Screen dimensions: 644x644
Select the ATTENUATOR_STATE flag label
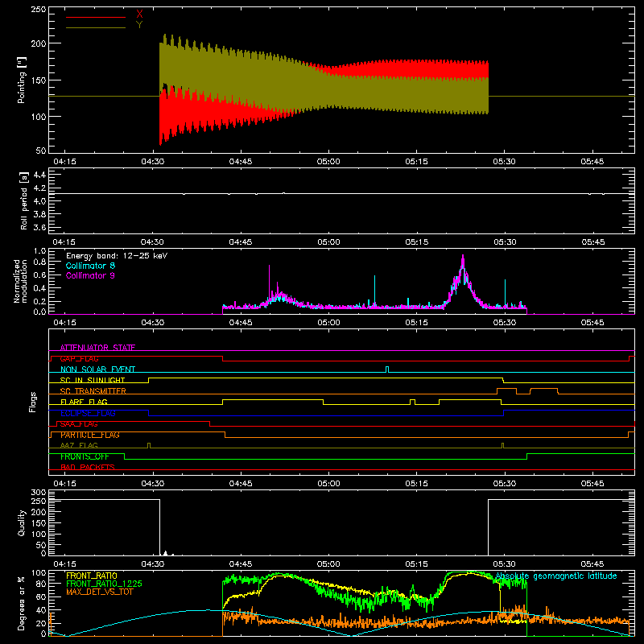point(97,348)
